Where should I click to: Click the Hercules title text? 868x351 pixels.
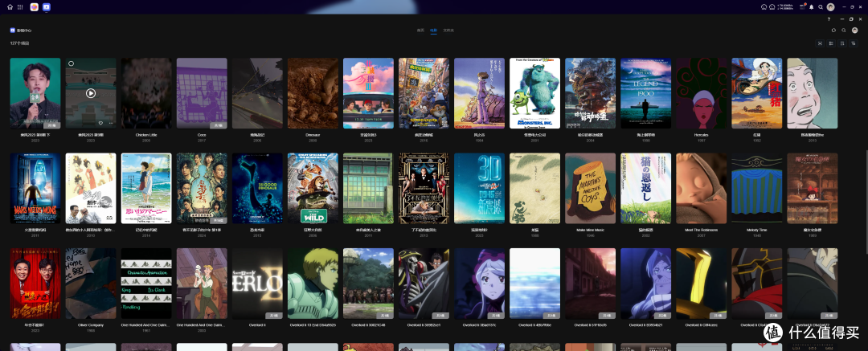(702, 134)
